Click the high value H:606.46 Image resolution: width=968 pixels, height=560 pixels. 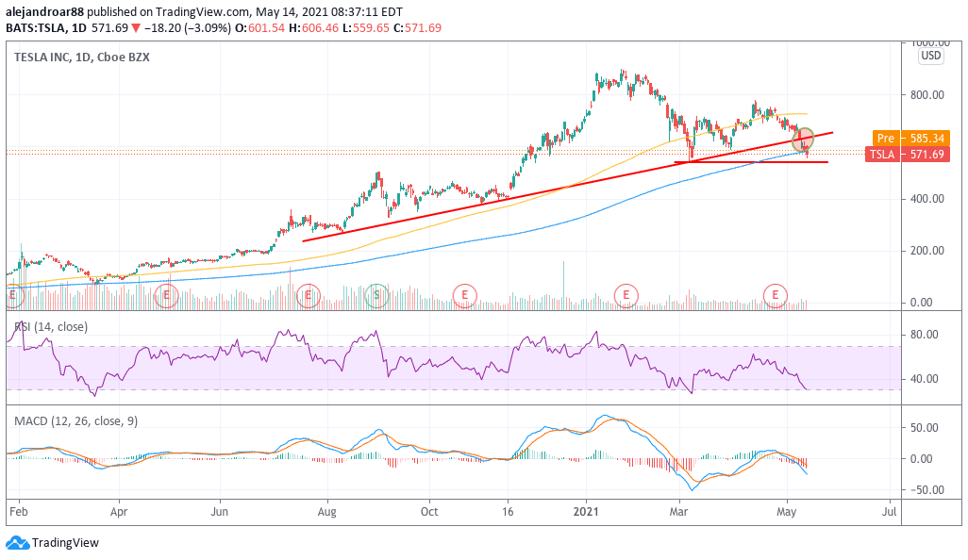tap(313, 27)
